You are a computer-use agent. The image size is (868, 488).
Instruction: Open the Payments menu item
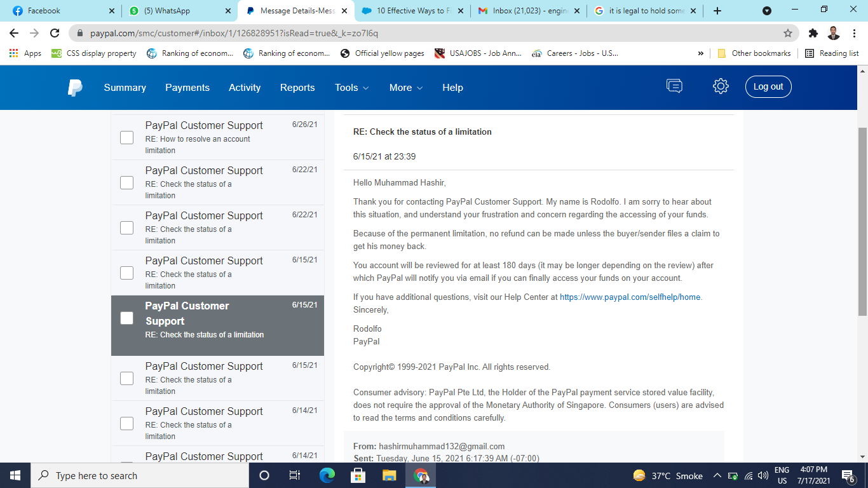point(187,88)
